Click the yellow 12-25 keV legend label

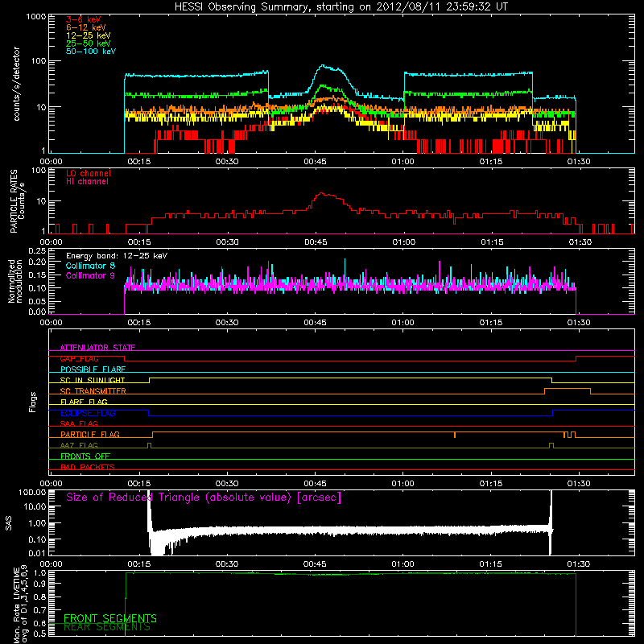pos(88,35)
